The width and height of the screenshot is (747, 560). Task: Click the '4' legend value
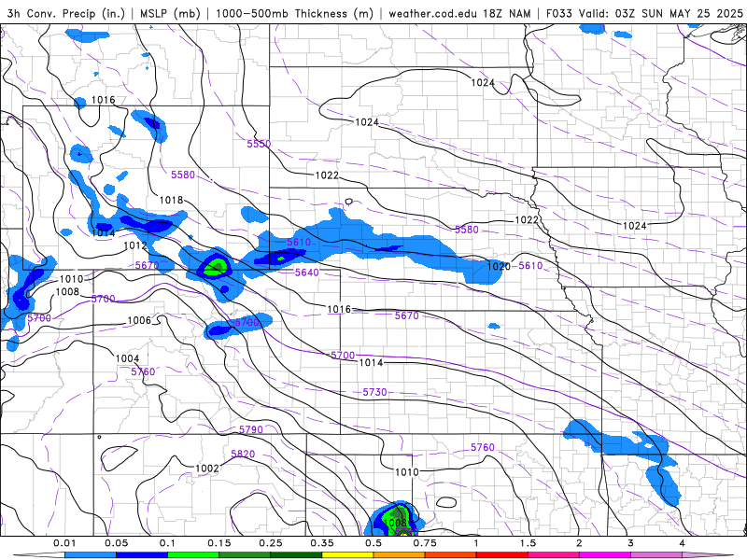(683, 543)
